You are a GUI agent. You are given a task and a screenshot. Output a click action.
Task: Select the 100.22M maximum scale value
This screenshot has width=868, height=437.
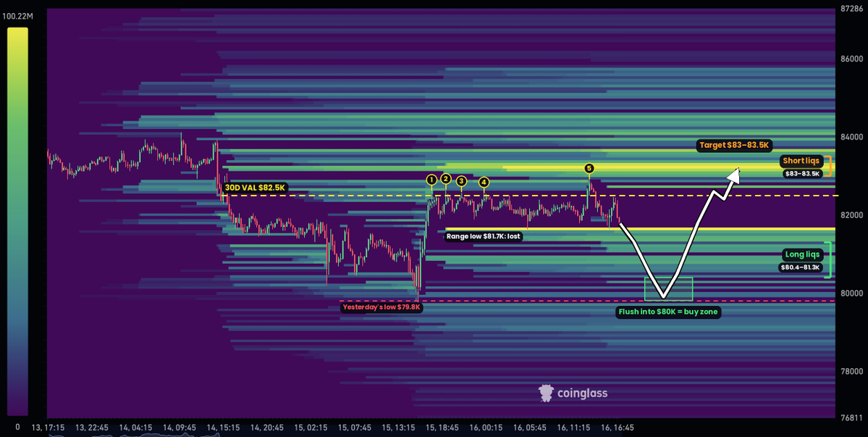(x=17, y=16)
